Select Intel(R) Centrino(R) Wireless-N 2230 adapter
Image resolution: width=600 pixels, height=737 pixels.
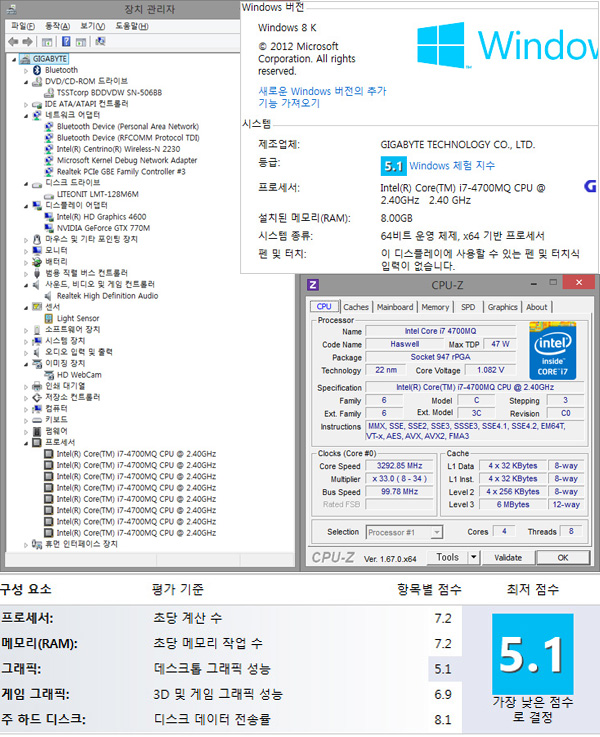[118, 149]
